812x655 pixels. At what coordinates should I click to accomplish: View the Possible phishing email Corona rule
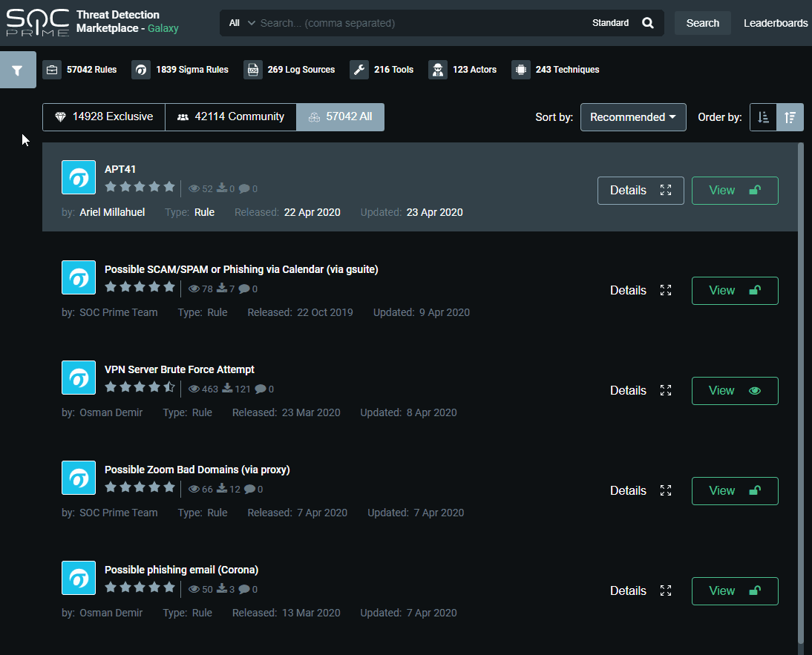(x=735, y=591)
